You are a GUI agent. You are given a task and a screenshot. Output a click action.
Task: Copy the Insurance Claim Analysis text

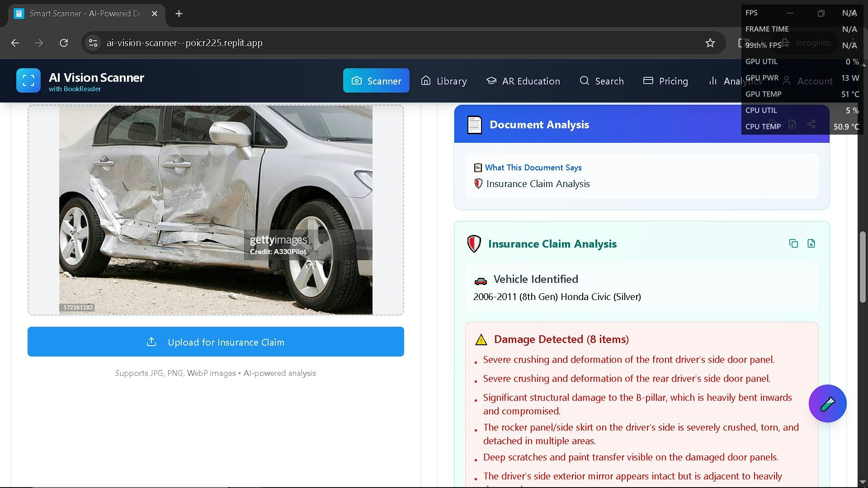[x=794, y=243]
